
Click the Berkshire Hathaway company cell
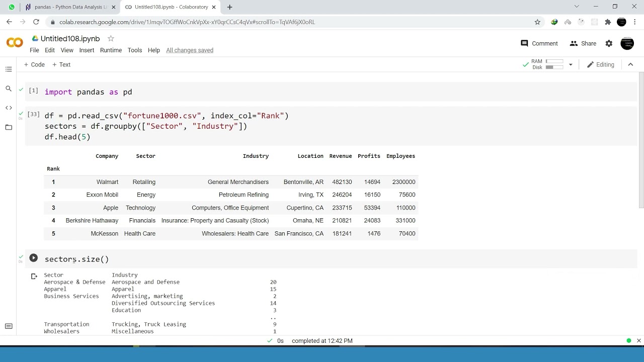(x=92, y=221)
